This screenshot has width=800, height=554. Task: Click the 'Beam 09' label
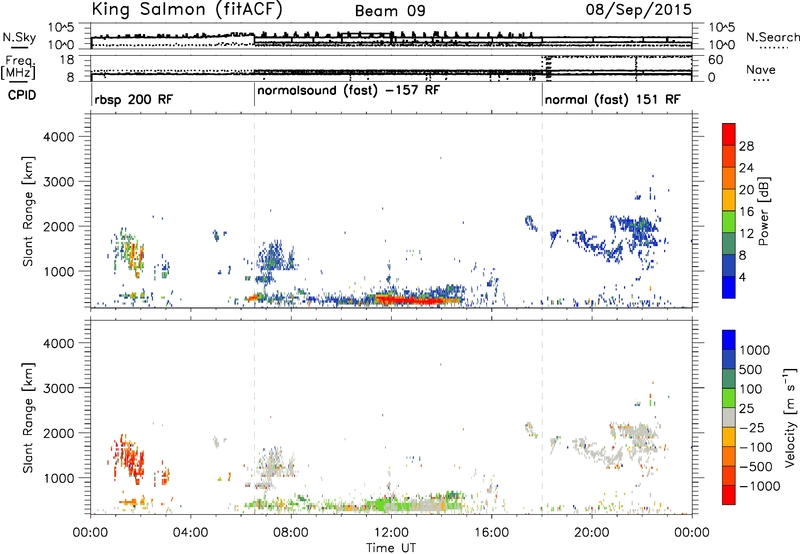tap(390, 11)
